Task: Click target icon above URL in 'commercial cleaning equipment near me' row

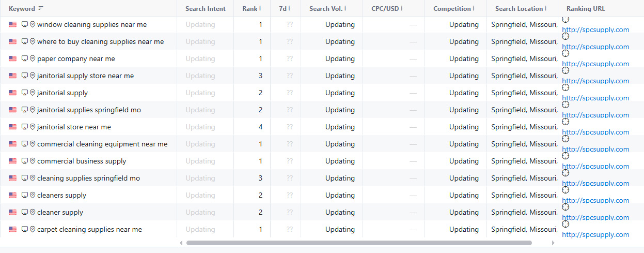Action: [566, 139]
